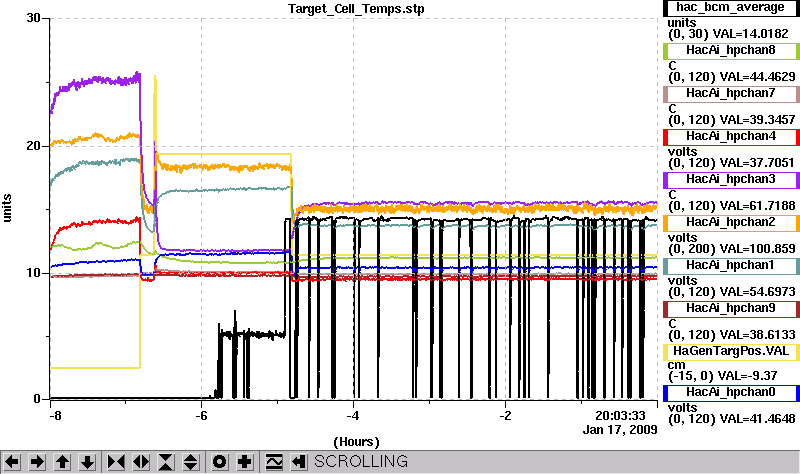Select the HacAi_hpchan8 curve legend
Image resolution: width=800 pixels, height=474 pixels.
pyautogui.click(x=730, y=51)
